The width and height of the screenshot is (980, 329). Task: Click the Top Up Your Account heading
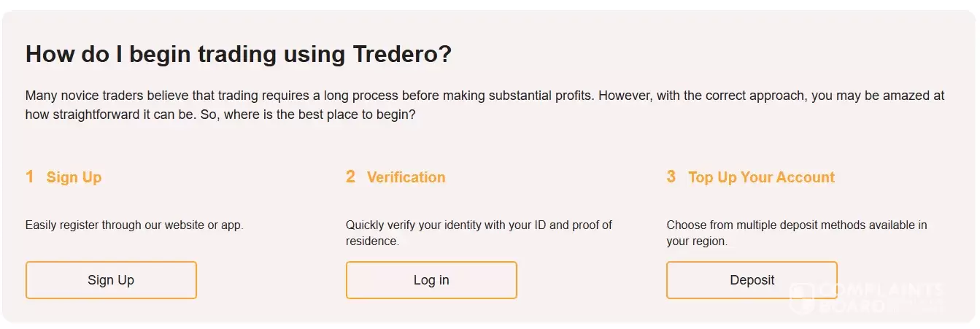(x=761, y=177)
